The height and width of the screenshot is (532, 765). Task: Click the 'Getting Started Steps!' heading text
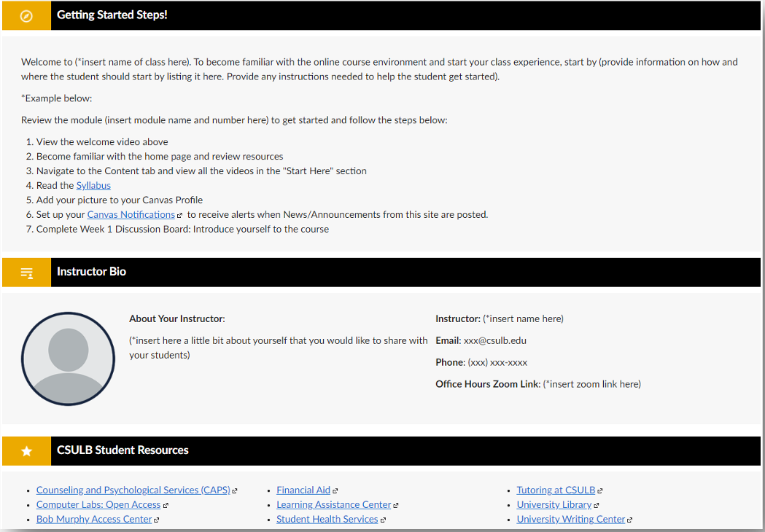112,15
